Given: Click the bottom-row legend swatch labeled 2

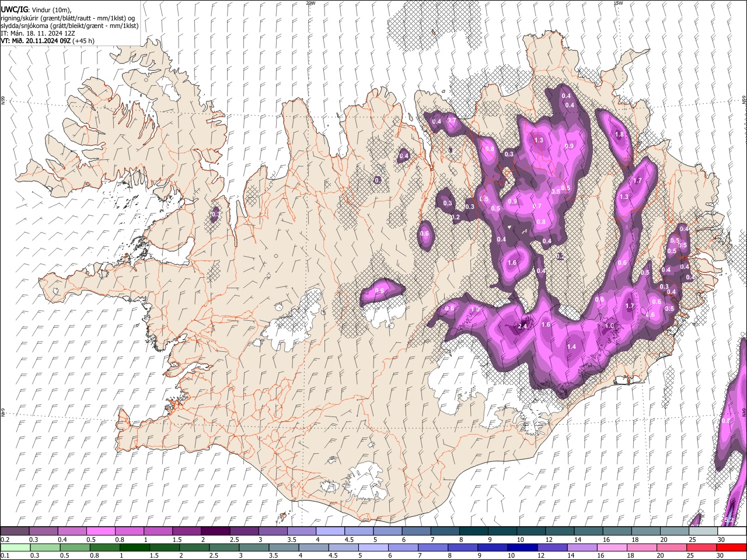Looking at the screenshot, I should pos(194,547).
